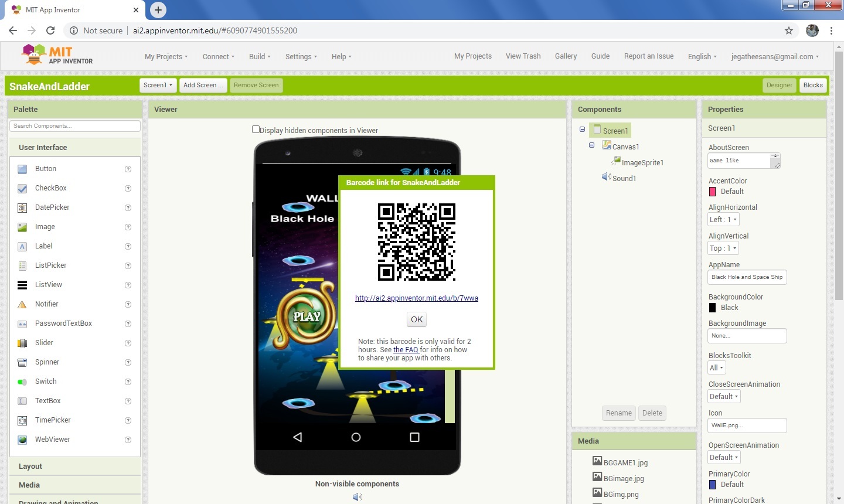
Task: Click the PrimaryColor blue swatch
Action: (x=713, y=485)
